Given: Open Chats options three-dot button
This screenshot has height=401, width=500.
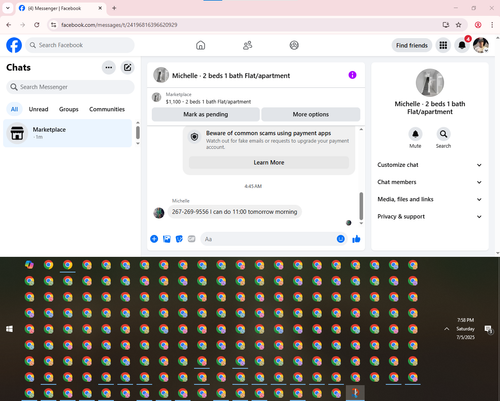Looking at the screenshot, I should [109, 67].
